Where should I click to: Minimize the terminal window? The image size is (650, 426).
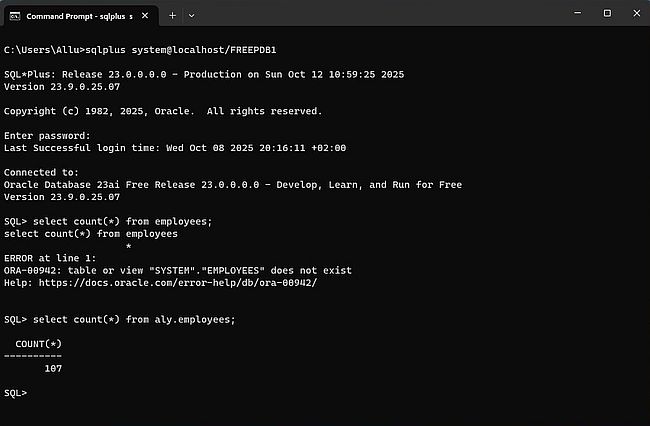[576, 13]
